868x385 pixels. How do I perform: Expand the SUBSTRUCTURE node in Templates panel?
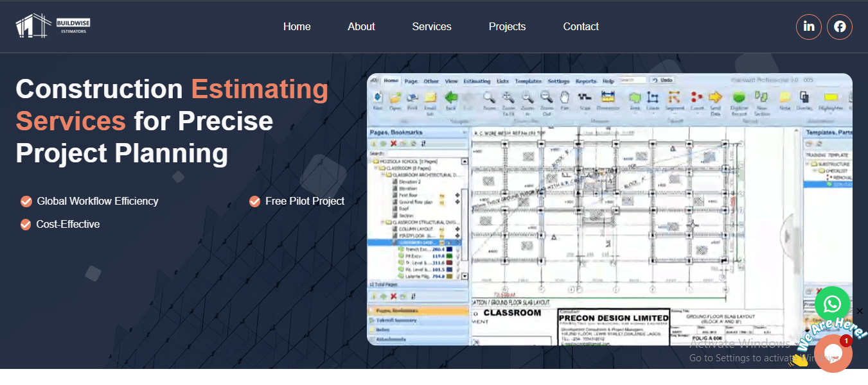click(x=807, y=164)
